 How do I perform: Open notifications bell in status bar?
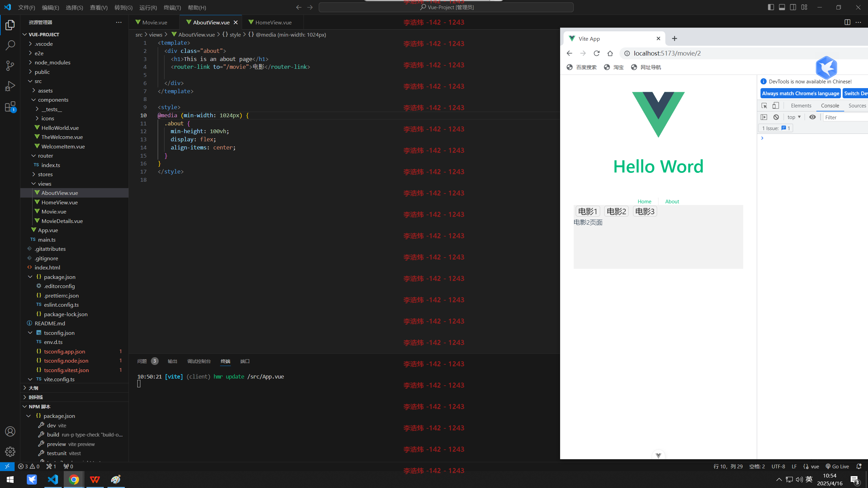(859, 466)
